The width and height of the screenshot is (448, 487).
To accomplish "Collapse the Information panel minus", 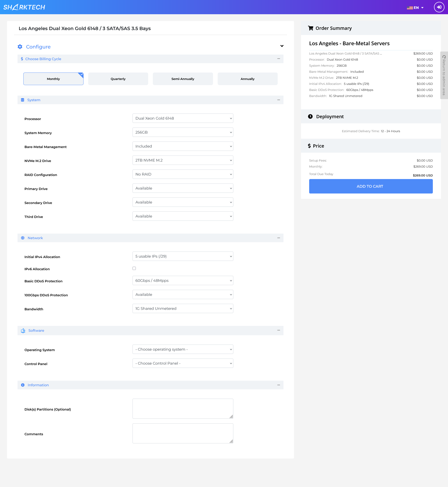I will [279, 385].
